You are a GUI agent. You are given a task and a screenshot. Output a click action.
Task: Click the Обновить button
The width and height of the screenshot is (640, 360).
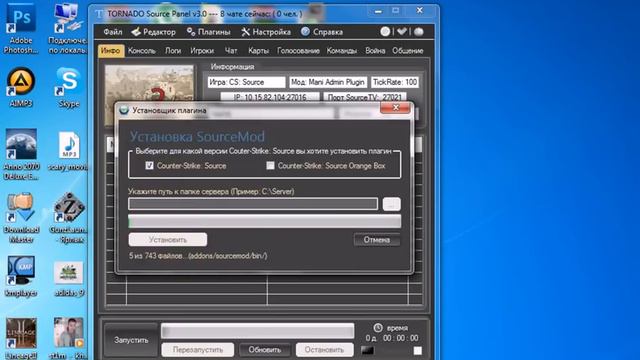tap(264, 350)
